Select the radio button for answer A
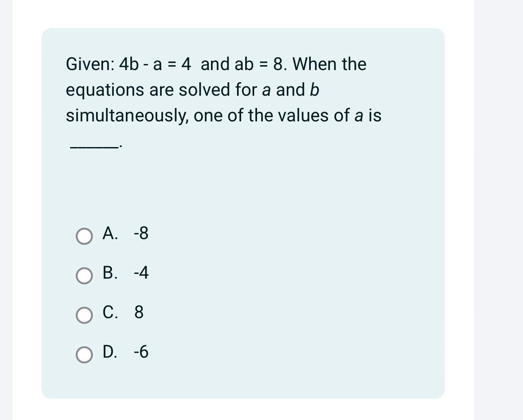This screenshot has width=523, height=420. [85, 236]
